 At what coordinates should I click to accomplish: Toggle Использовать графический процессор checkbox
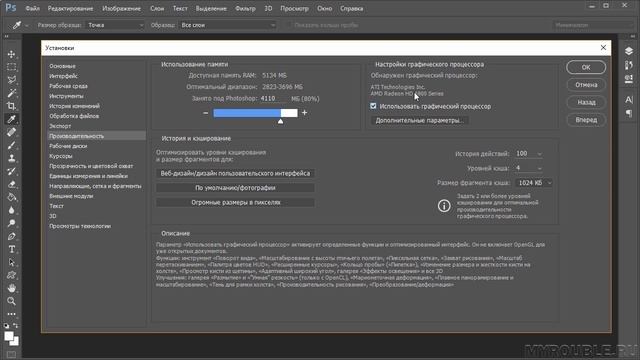(373, 106)
